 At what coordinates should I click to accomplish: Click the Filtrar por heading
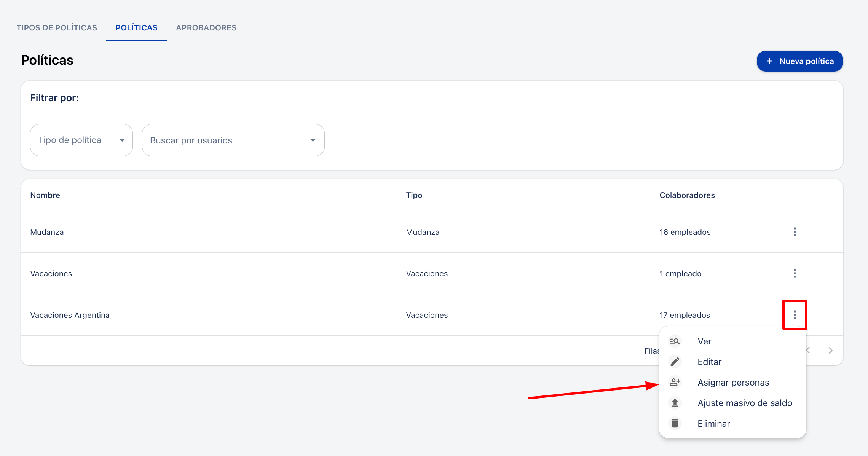(54, 98)
